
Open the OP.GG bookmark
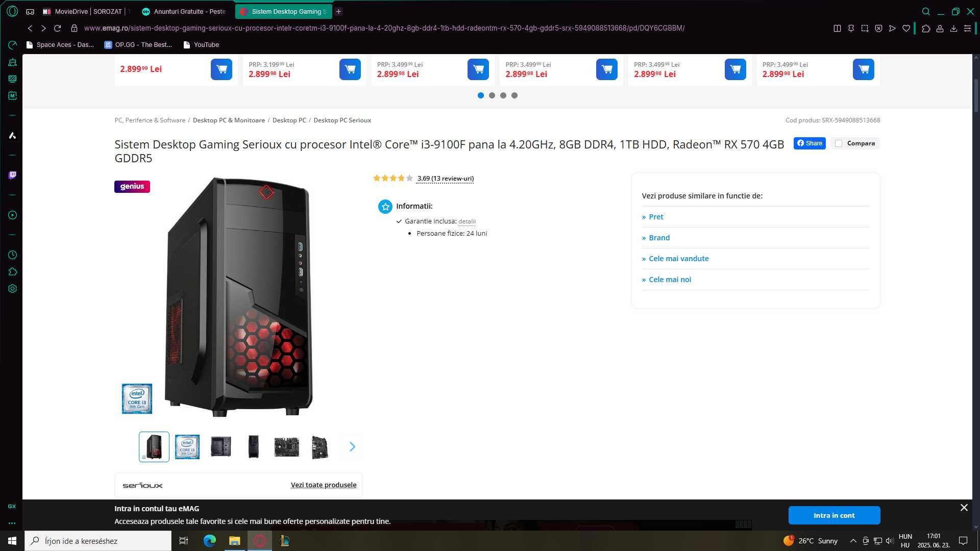pos(138,45)
